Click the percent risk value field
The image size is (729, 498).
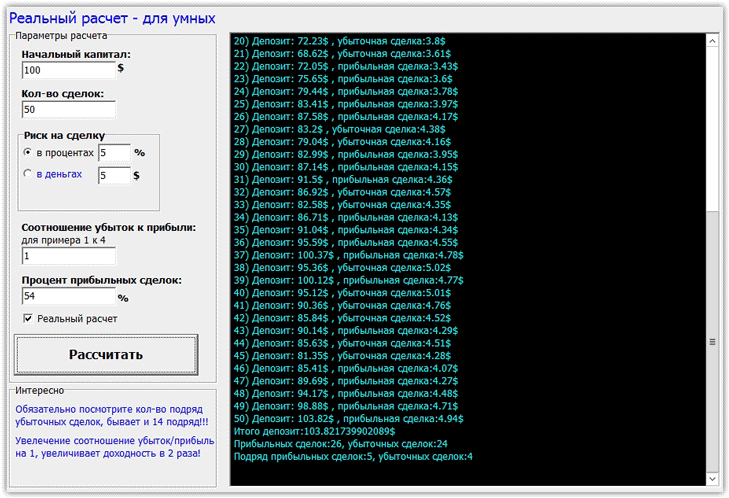tap(113, 153)
